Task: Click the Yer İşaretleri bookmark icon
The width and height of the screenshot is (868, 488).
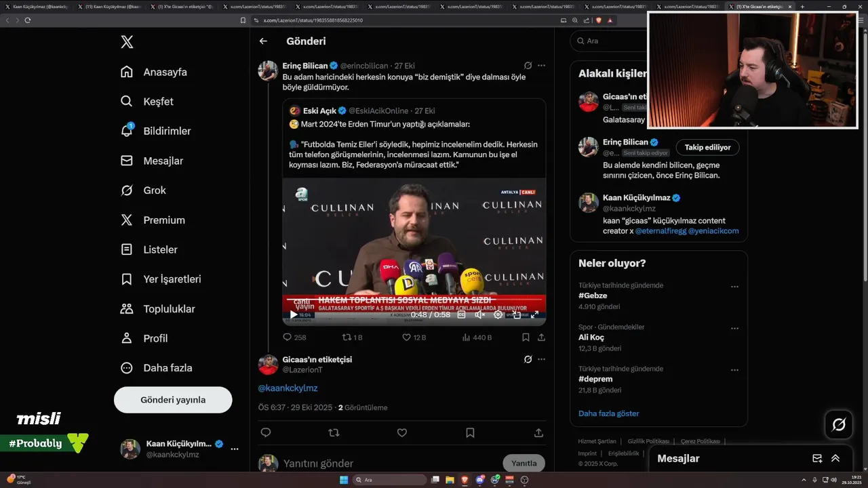Action: pyautogui.click(x=127, y=279)
